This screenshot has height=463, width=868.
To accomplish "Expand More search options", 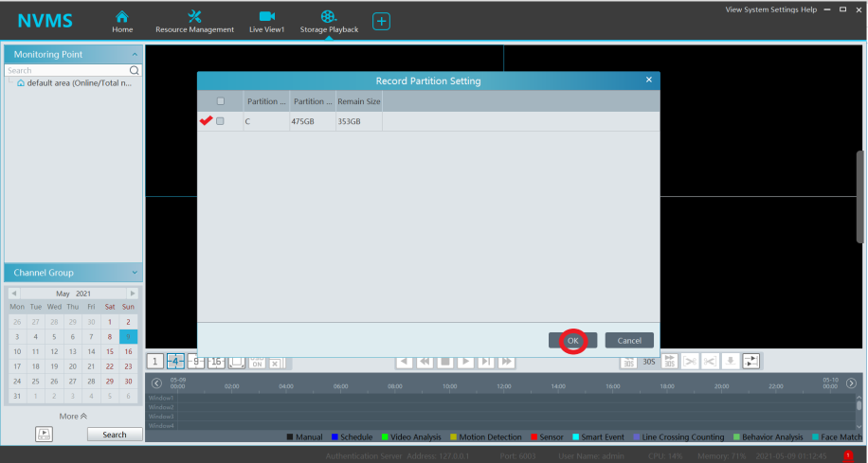I will click(73, 416).
